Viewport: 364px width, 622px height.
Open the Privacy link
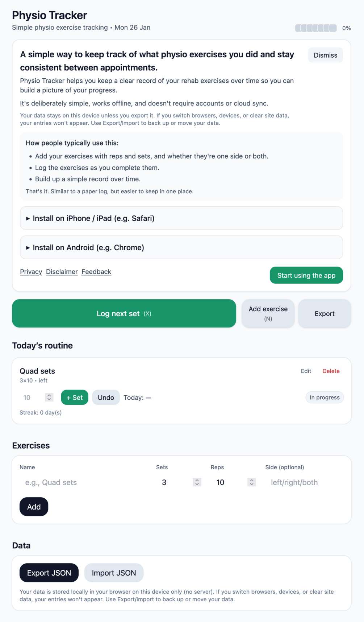(31, 272)
